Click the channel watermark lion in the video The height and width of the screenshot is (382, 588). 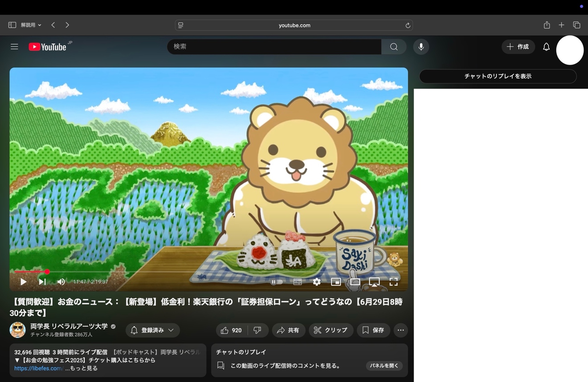[395, 259]
